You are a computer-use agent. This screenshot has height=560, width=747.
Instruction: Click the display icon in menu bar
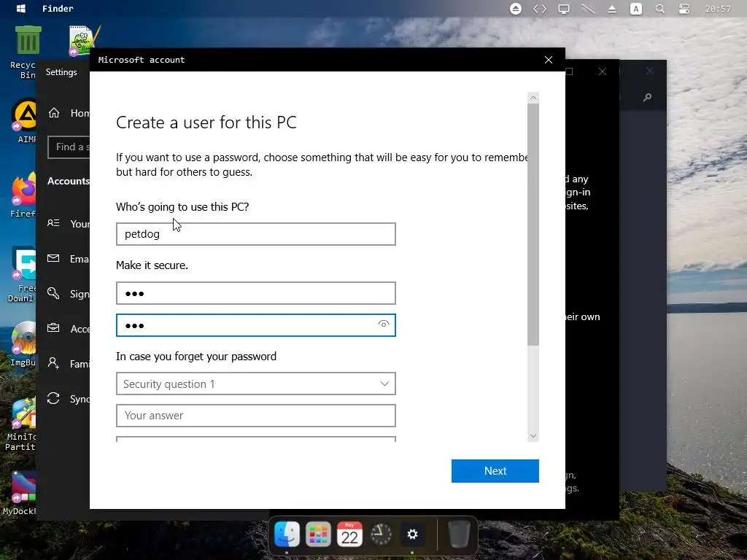[564, 9]
